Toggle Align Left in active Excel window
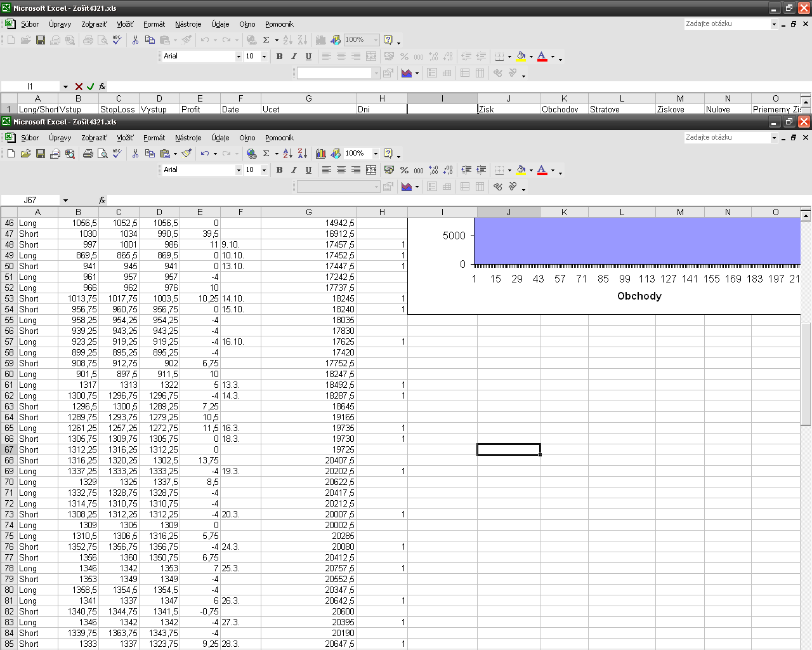This screenshot has height=650, width=812. click(326, 170)
